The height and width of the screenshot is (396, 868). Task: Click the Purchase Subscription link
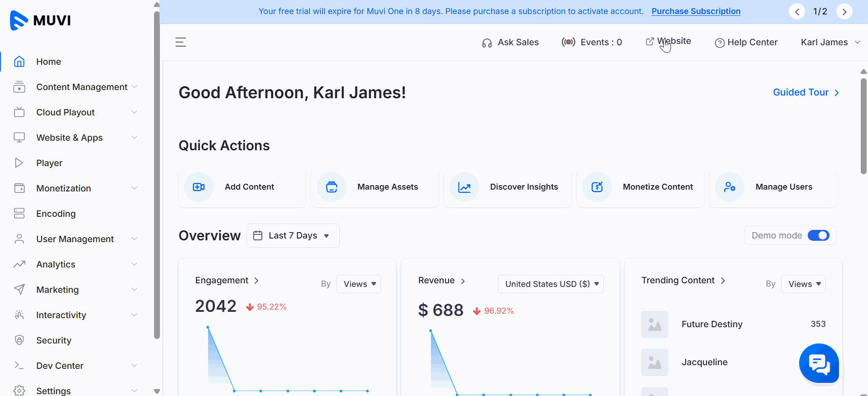[x=696, y=11]
